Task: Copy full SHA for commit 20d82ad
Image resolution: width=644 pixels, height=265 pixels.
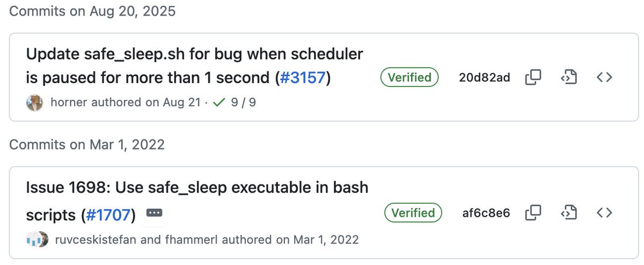Action: click(x=533, y=77)
